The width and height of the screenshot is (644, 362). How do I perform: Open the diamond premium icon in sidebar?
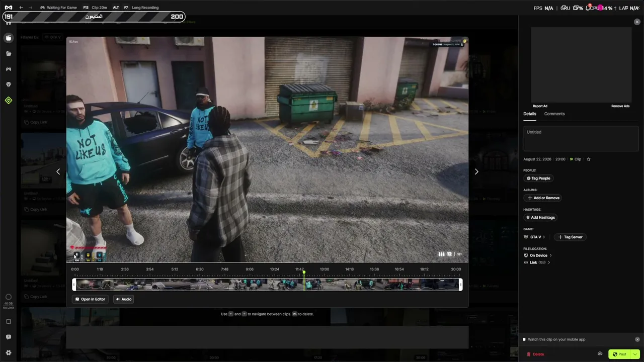pyautogui.click(x=9, y=84)
